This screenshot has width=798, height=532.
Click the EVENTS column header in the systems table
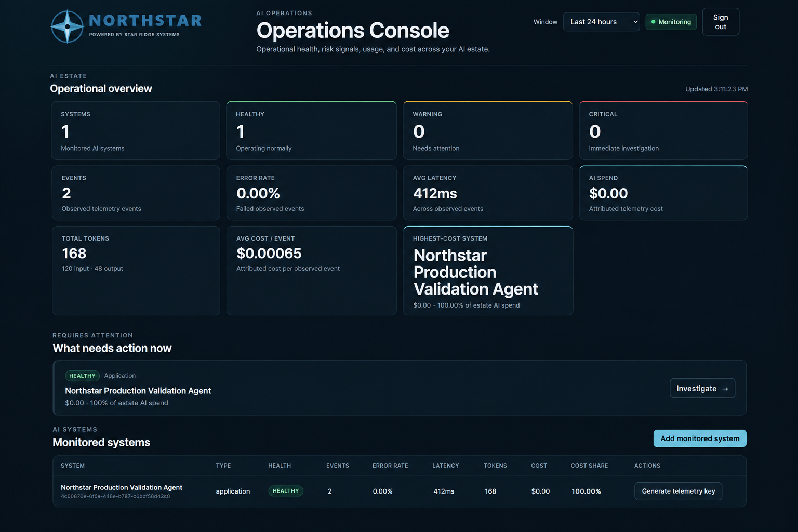pyautogui.click(x=338, y=466)
